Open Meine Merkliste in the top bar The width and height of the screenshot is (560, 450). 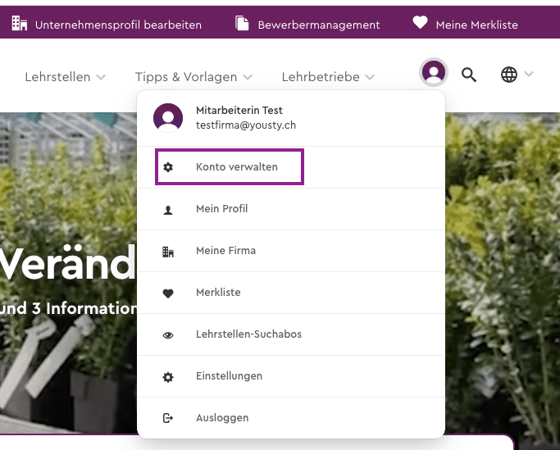(477, 25)
